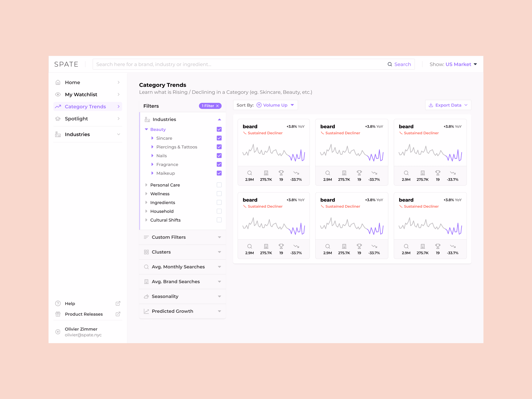The image size is (532, 399).
Task: Open Product Releases external link icon
Action: pos(118,314)
